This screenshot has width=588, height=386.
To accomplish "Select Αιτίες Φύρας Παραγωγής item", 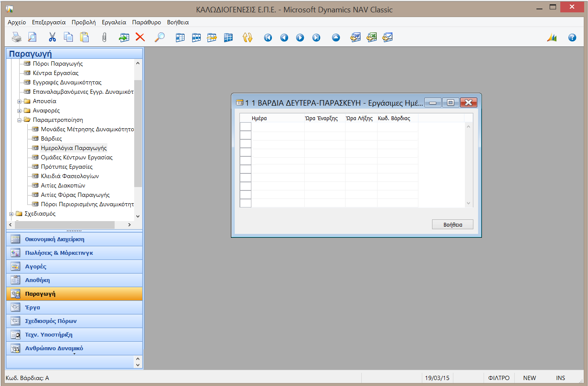I will click(75, 195).
